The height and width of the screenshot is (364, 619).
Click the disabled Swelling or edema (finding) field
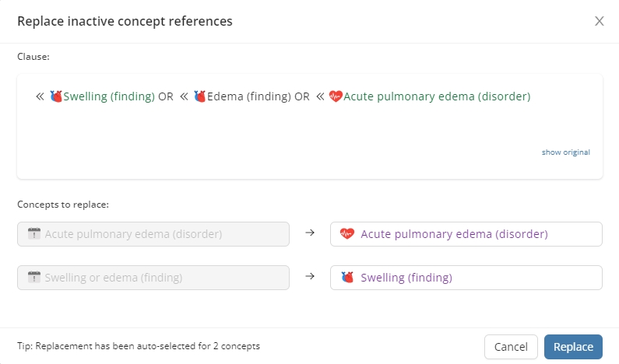tap(153, 278)
